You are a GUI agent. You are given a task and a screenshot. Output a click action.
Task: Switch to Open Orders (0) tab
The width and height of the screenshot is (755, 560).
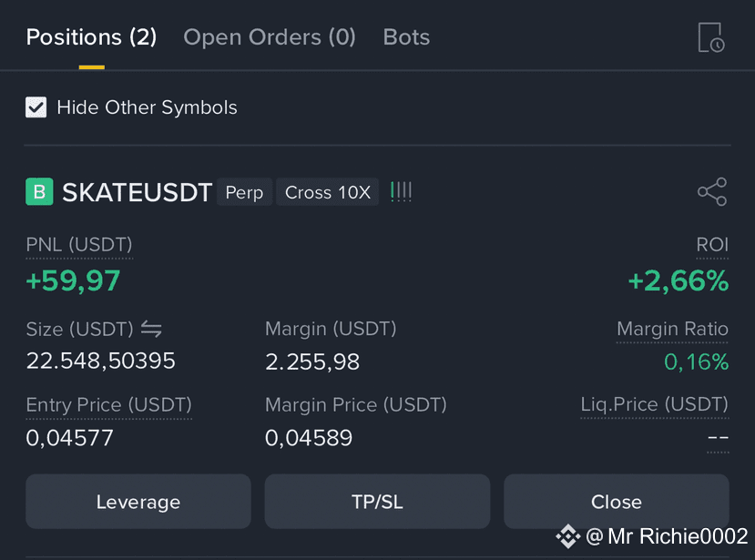coord(270,37)
